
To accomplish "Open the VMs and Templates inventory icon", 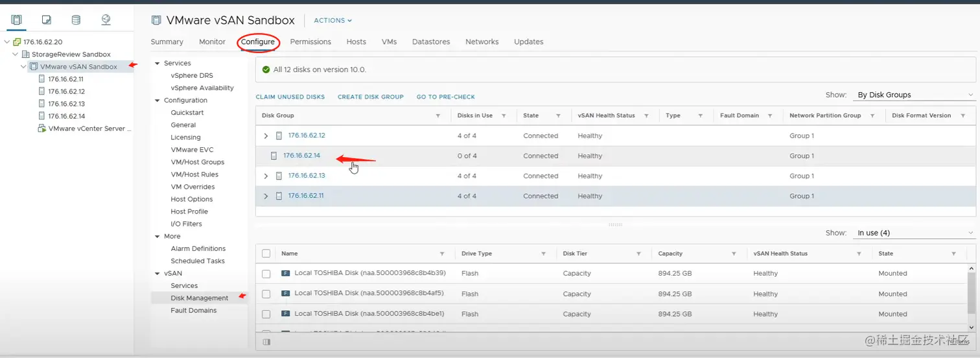I will tap(47, 20).
